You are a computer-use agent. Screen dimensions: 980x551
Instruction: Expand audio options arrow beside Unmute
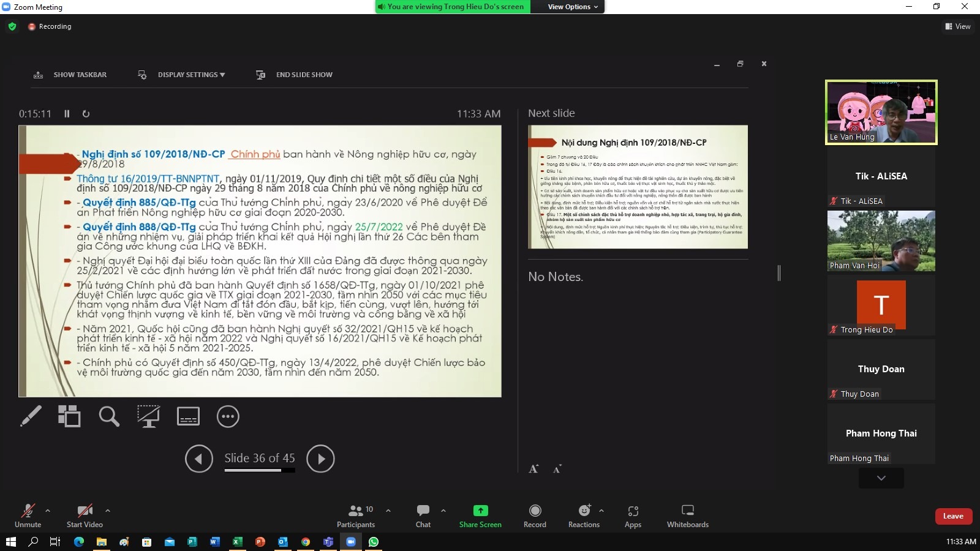pos(48,510)
